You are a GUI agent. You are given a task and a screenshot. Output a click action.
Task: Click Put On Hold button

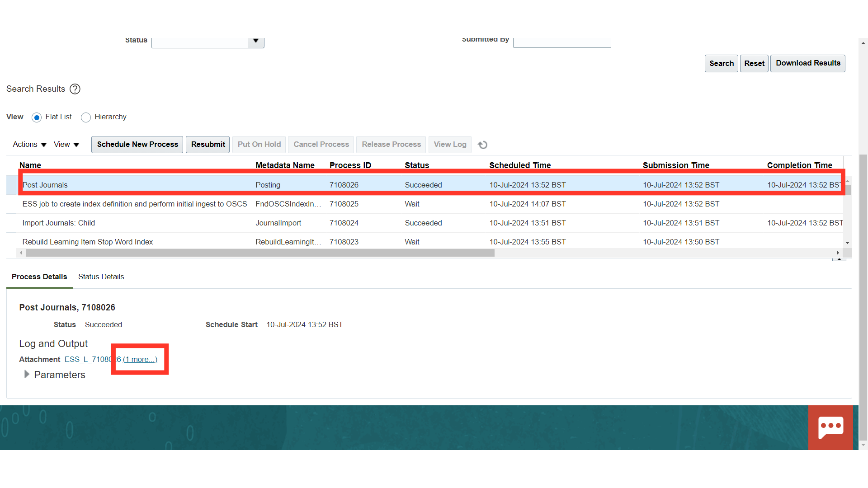point(259,145)
